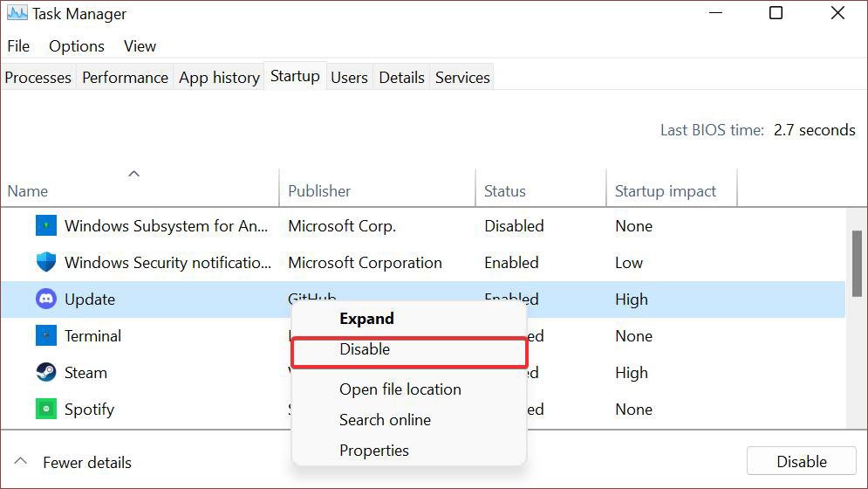
Task: Collapse view using Fewer details chevron
Action: coord(20,461)
